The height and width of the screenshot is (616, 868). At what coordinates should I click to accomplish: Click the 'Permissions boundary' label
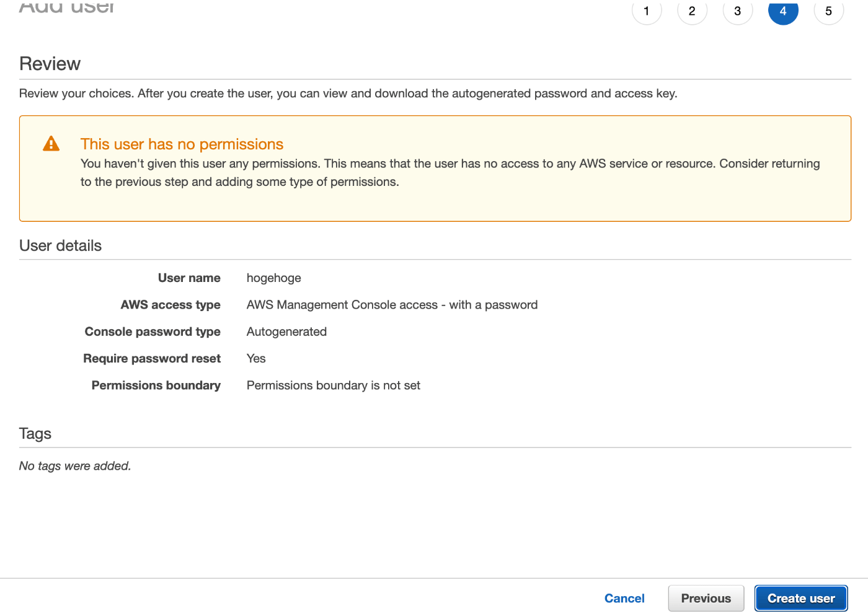click(156, 385)
